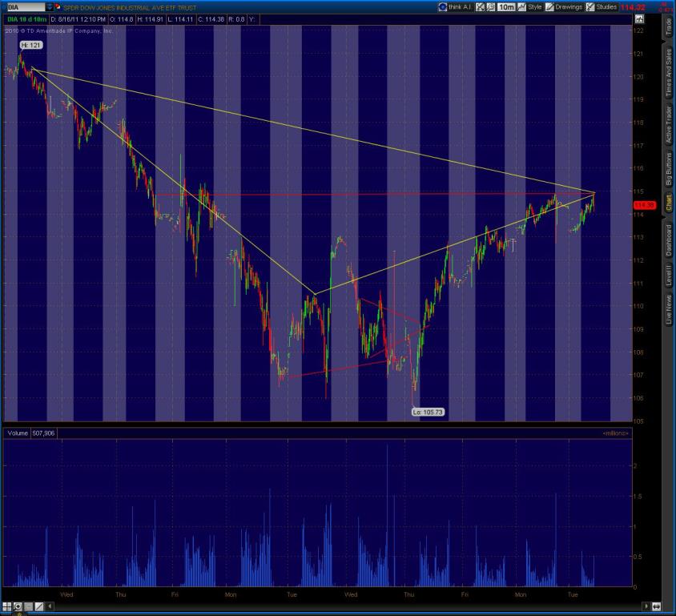Open the Times And Sales tab

click(668, 74)
